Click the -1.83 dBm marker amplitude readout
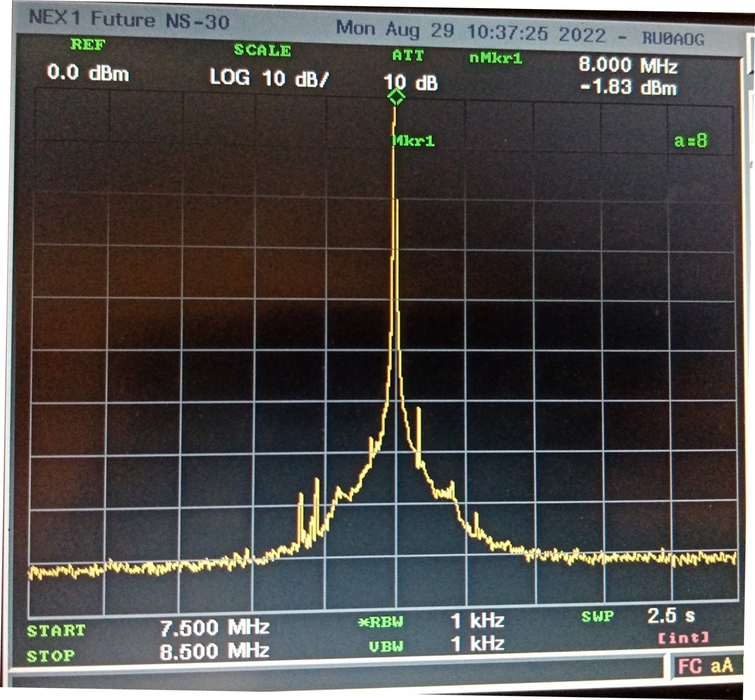 (629, 88)
